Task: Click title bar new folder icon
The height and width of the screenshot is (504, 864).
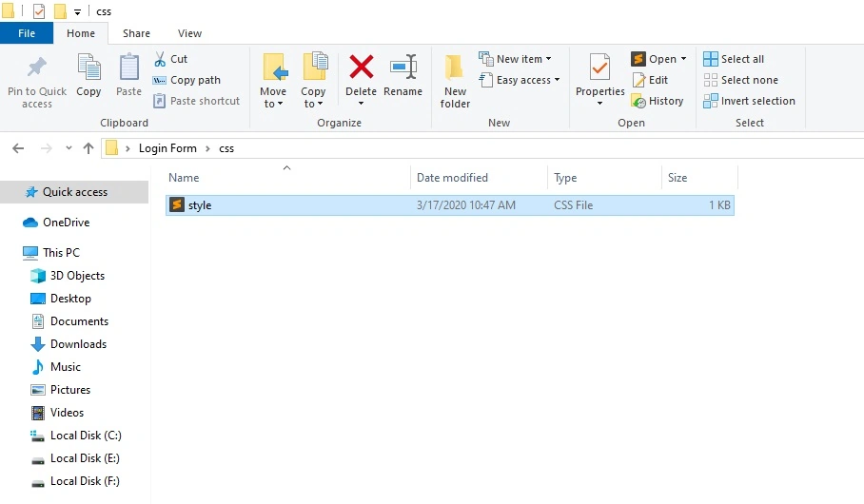Action: coord(60,11)
